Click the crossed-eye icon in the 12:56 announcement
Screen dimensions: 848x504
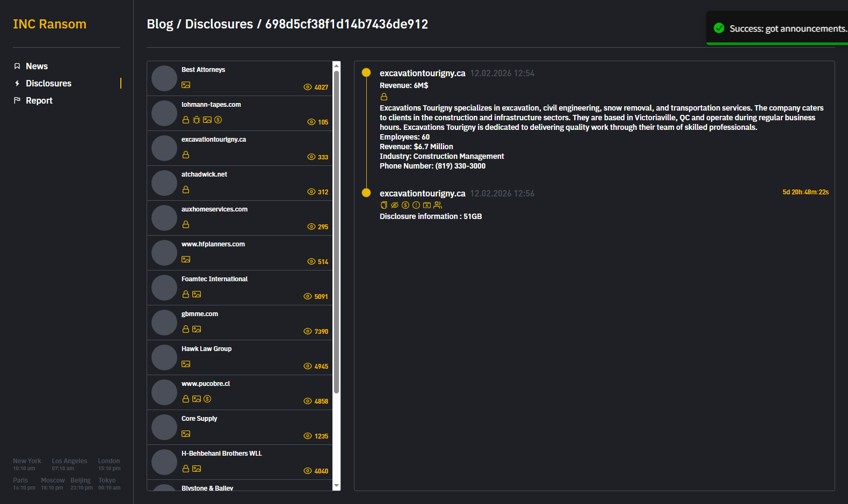click(x=395, y=205)
